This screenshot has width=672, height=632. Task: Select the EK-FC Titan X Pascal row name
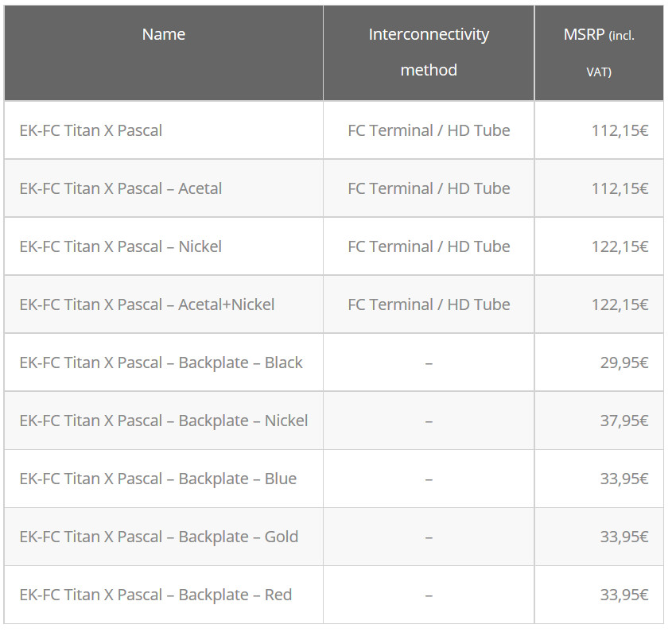(x=91, y=130)
